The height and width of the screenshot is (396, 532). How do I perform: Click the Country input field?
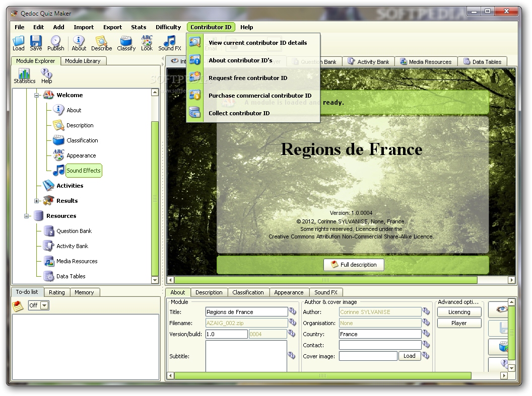[380, 334]
